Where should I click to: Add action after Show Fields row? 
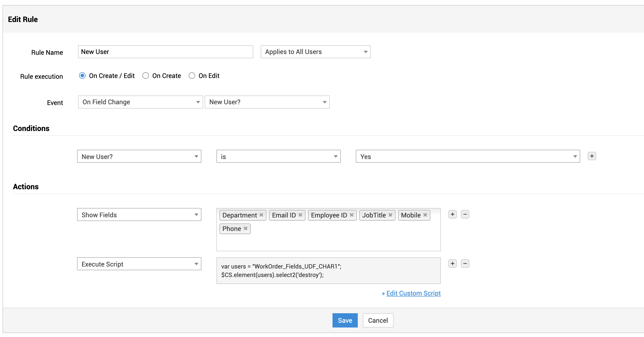coord(452,214)
